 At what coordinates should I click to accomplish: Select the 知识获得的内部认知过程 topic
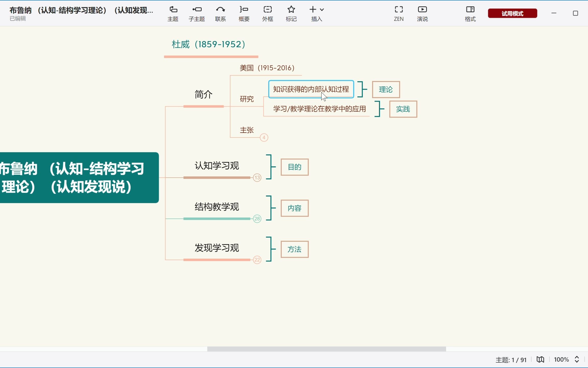pos(311,89)
